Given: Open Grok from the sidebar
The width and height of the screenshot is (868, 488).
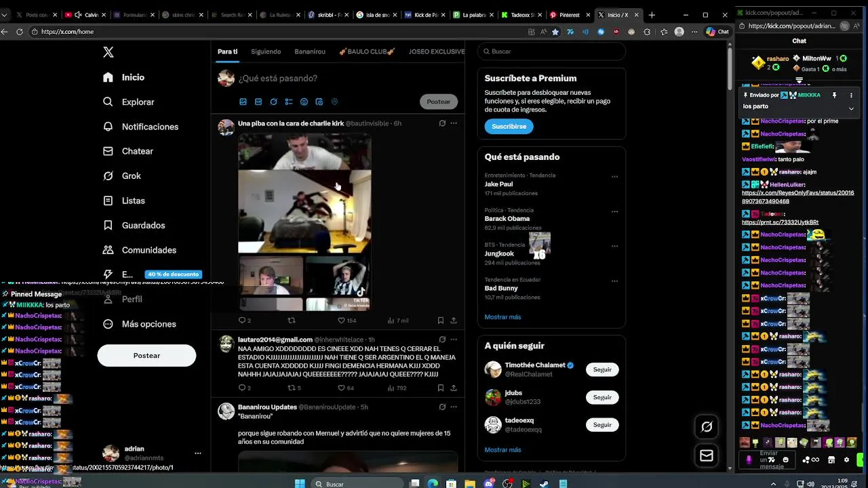Looking at the screenshot, I should (x=121, y=176).
